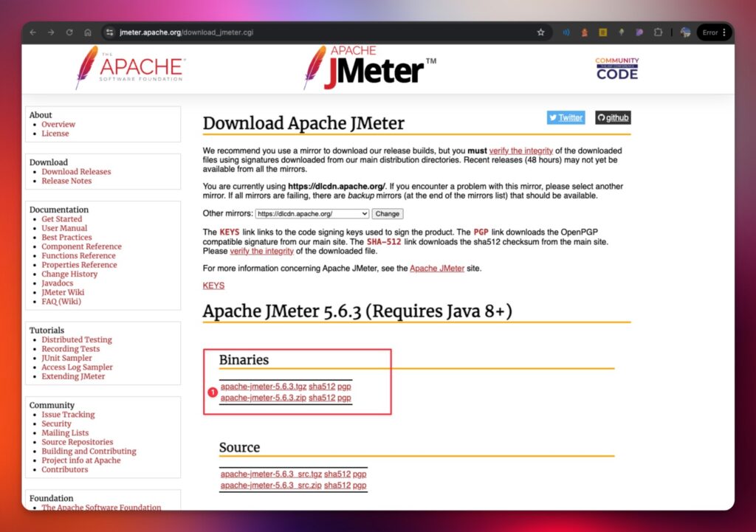Download apache-jmeter-5.6.3_src.tgz source
756x532 pixels.
[x=271, y=474]
